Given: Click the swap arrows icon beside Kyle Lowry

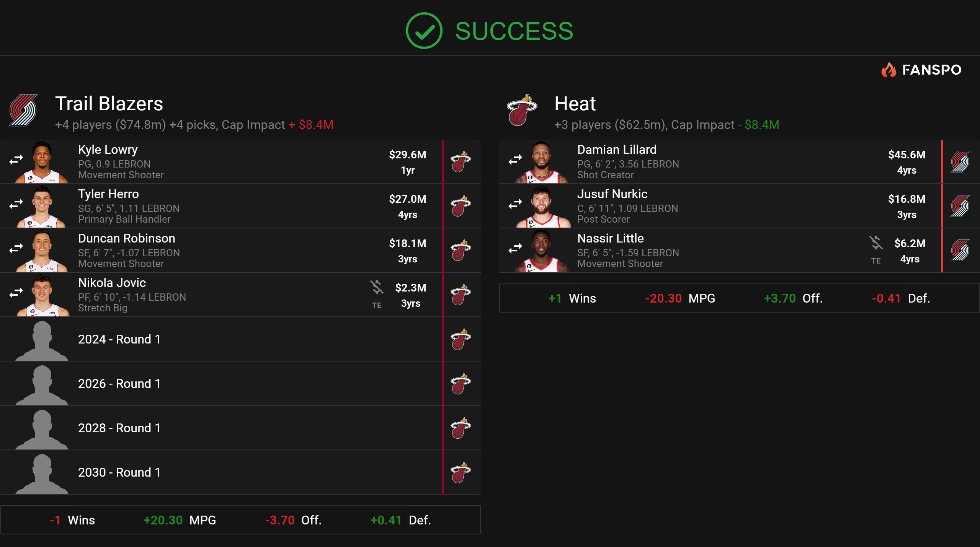Looking at the screenshot, I should (16, 160).
